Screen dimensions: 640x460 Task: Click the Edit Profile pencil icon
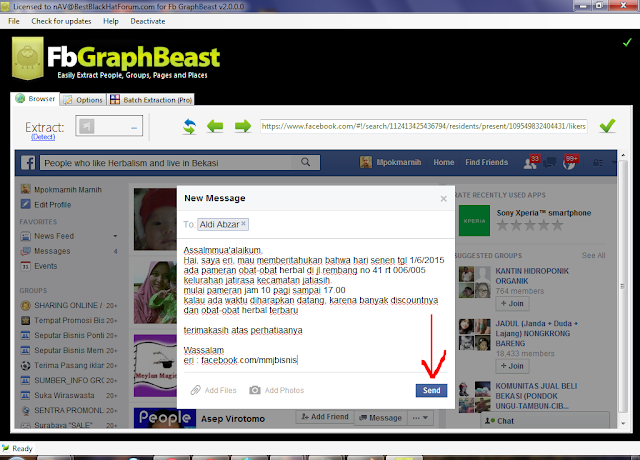click(26, 204)
